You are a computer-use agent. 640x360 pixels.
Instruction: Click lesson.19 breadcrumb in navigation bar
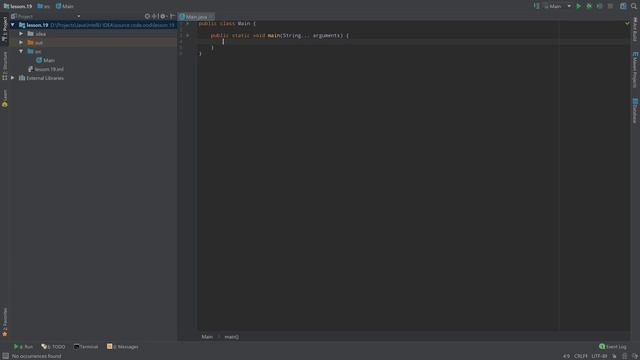click(18, 6)
